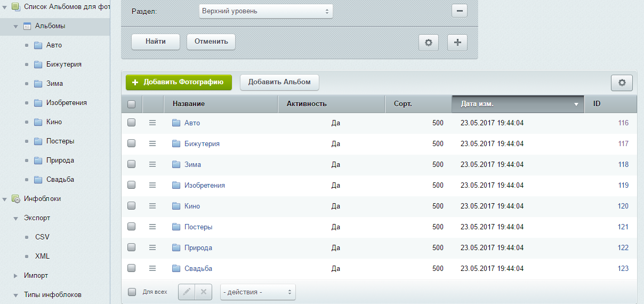
Task: Check the box for Бижутерия row
Action: click(x=132, y=144)
